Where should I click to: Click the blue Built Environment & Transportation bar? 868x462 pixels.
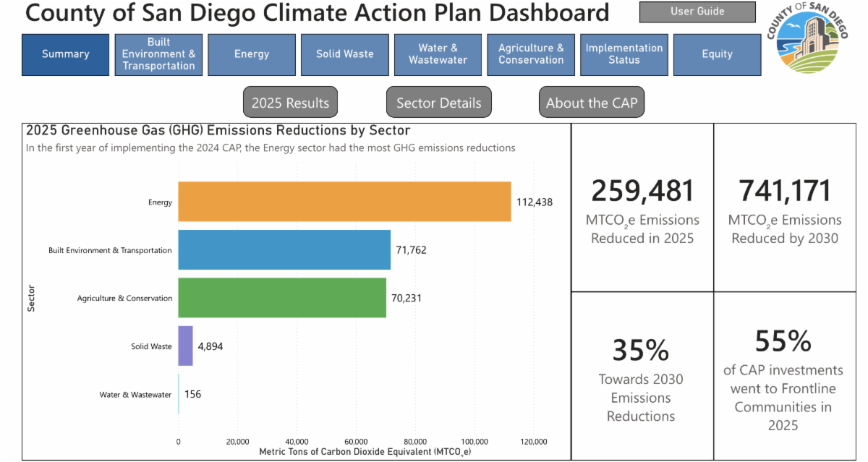pyautogui.click(x=284, y=249)
